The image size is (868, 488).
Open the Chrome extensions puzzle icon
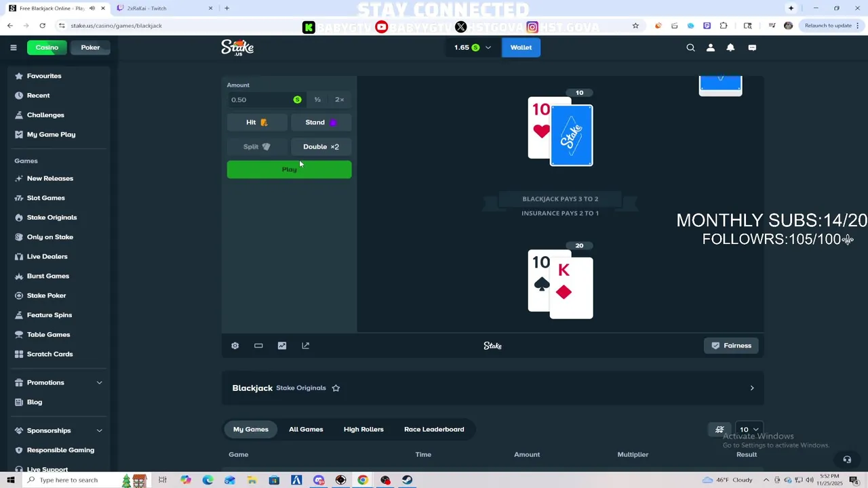click(x=724, y=26)
